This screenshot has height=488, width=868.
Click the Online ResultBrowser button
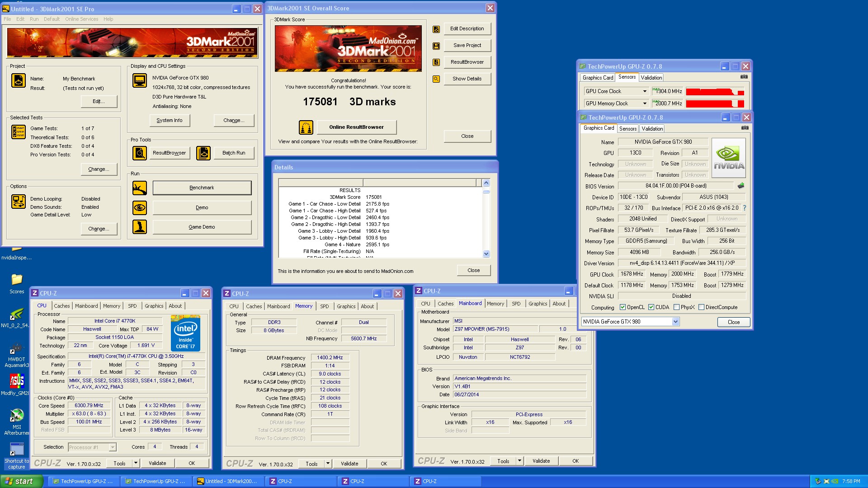click(356, 127)
